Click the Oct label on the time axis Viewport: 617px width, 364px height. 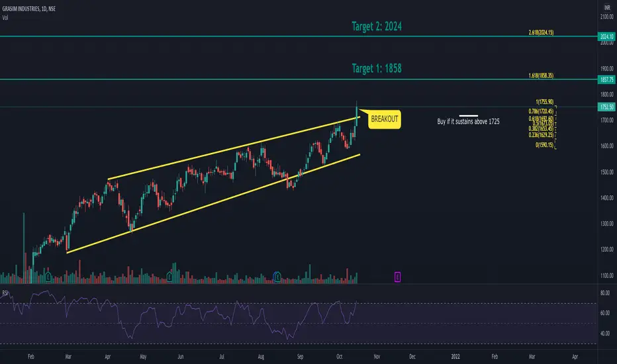[x=339, y=357]
